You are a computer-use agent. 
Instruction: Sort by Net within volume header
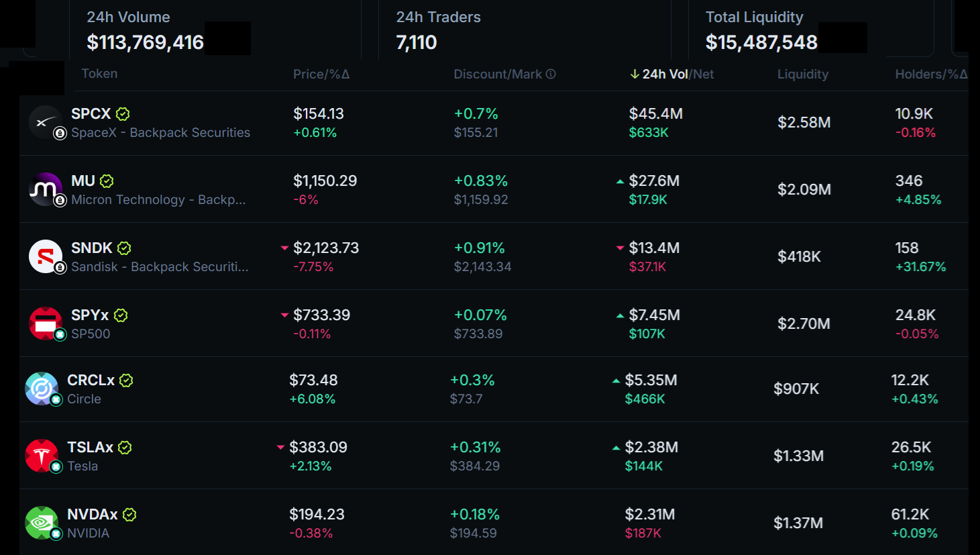[x=703, y=74]
